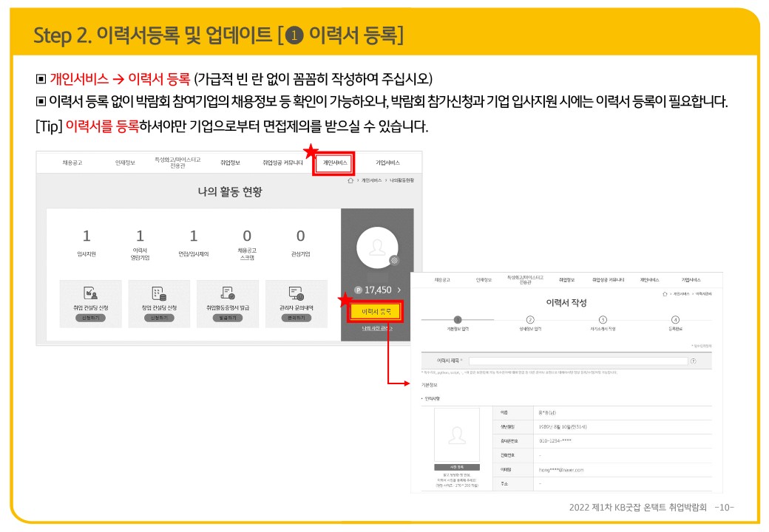Select step 2 상세정보 입력 circle
The width and height of the screenshot is (769, 532).
pyautogui.click(x=530, y=319)
